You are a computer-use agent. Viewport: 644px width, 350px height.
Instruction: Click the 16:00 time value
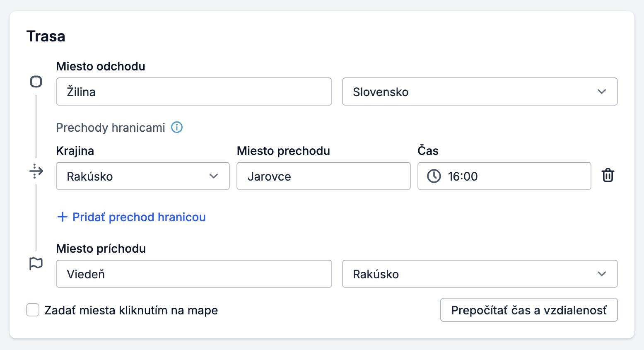(463, 176)
